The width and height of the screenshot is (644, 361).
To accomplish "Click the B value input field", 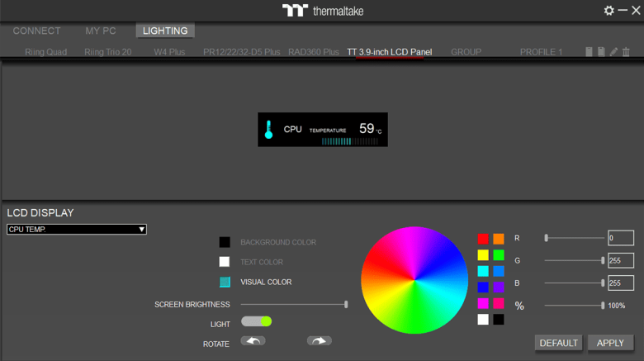I will [621, 283].
